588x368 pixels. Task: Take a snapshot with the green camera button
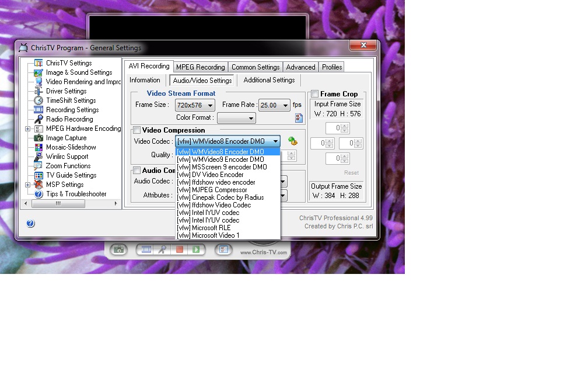pos(119,250)
